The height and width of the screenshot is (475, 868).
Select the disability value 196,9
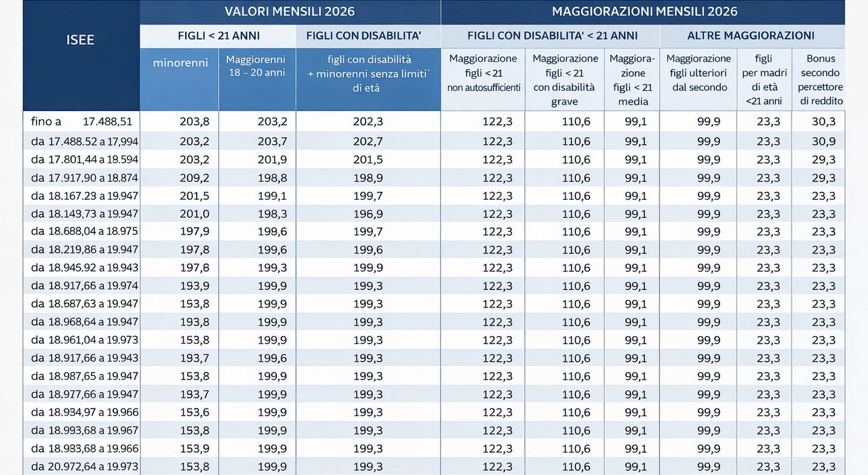368,214
